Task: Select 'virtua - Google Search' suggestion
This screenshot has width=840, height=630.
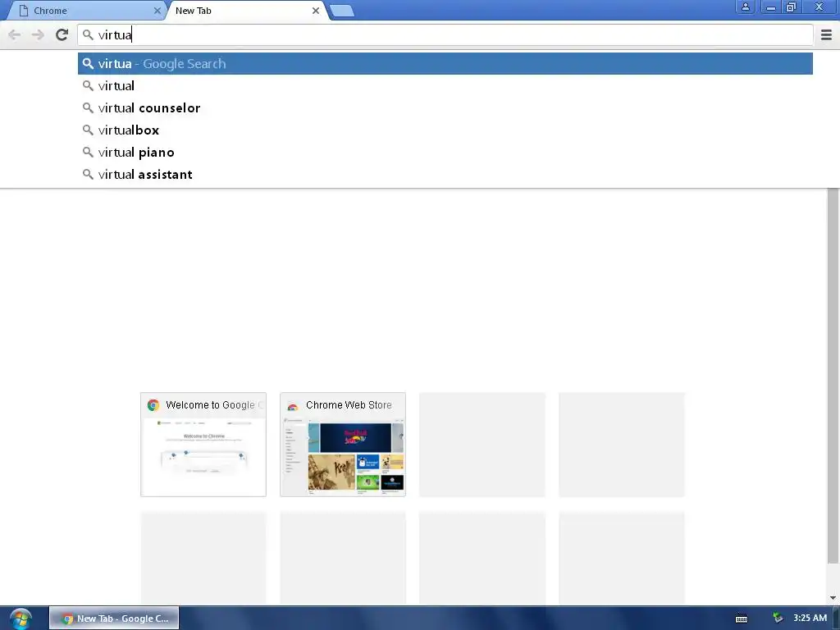Action: click(x=445, y=64)
